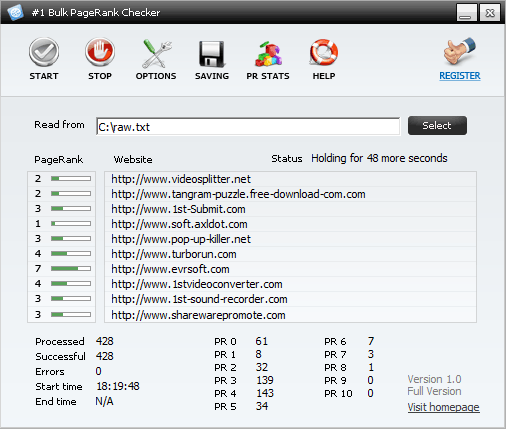Open OPTIONS via the wrench and screwdriver icon
506x429 pixels.
(156, 53)
